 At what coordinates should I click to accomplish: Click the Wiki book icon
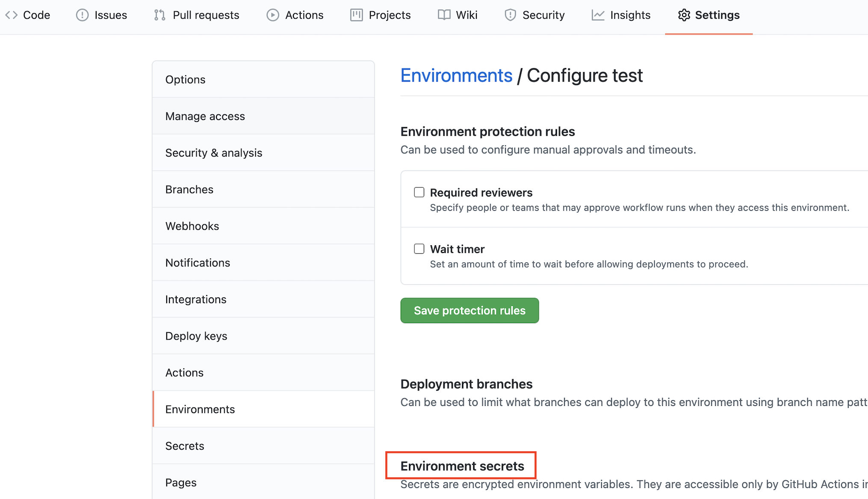click(x=444, y=15)
